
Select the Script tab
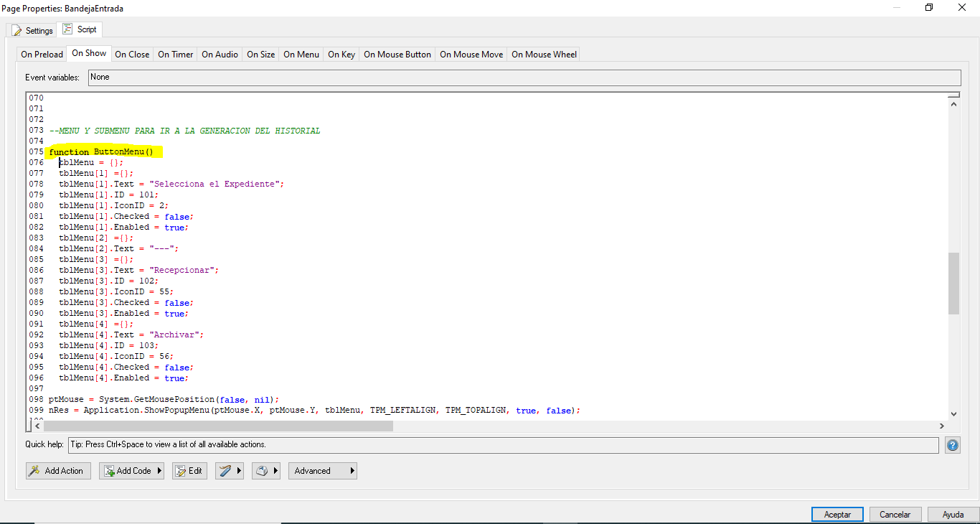tap(80, 29)
